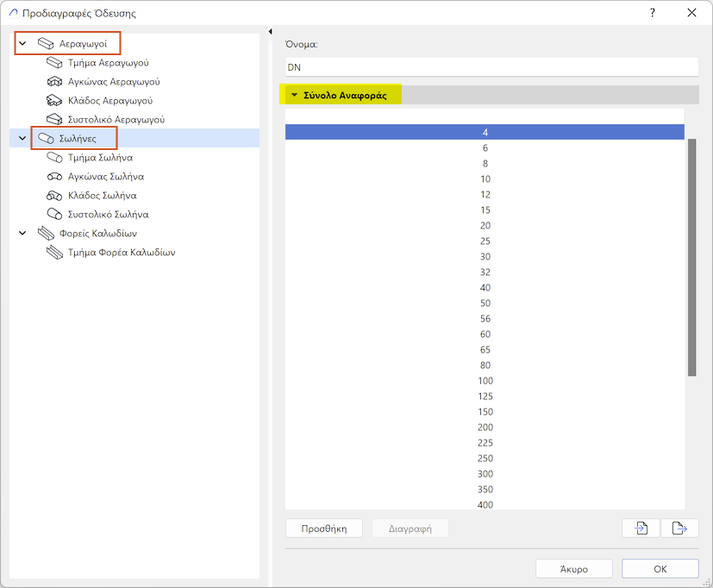
Task: Select Τμήμα Σωλήνα tree item
Action: point(100,157)
